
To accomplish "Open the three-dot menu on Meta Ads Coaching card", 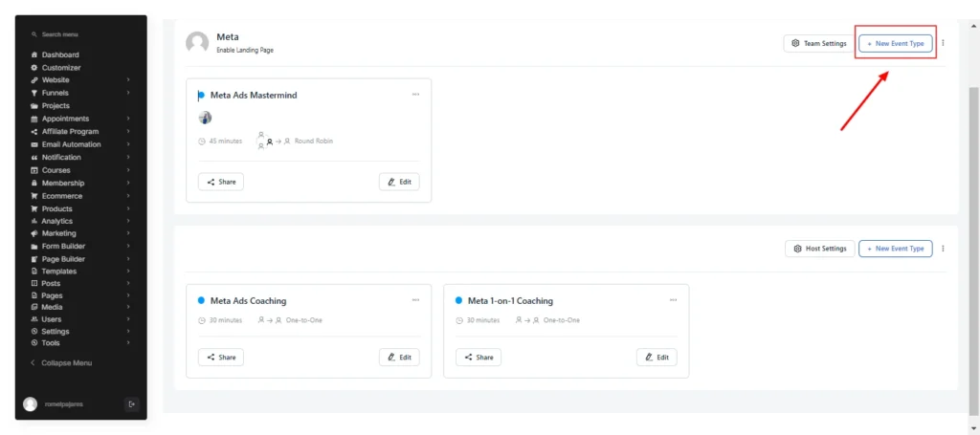I will 415,300.
